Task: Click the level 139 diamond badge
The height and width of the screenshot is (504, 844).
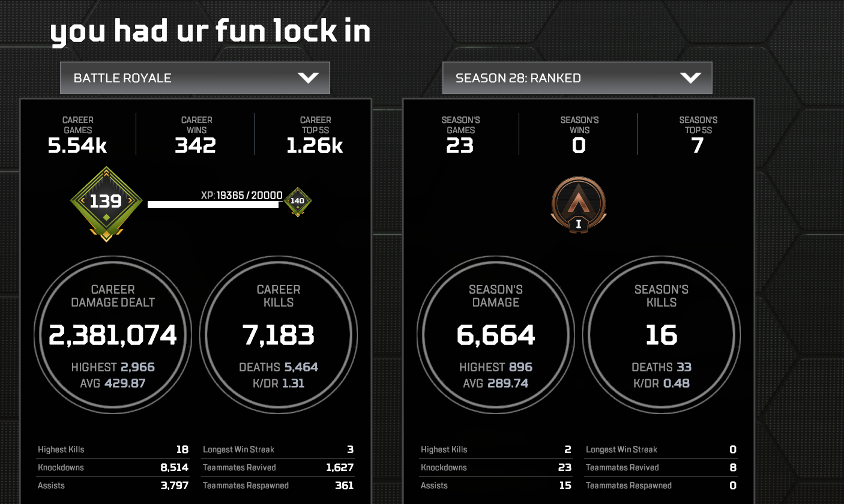Action: [x=106, y=203]
